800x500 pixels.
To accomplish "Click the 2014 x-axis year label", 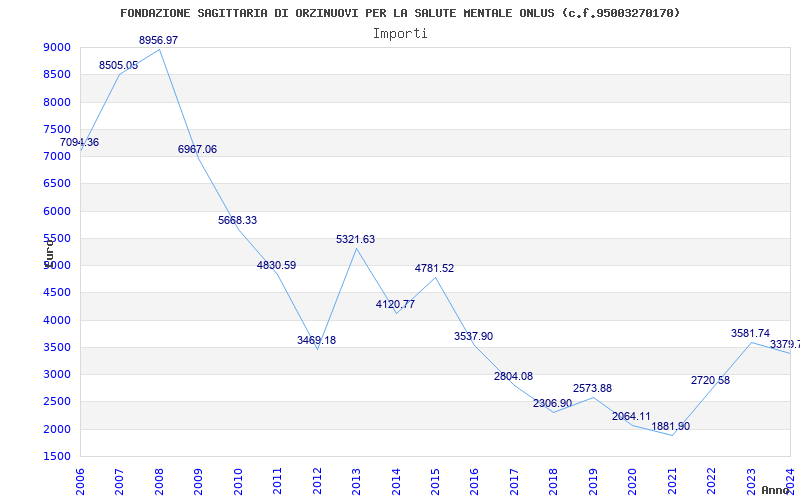I will point(396,481).
